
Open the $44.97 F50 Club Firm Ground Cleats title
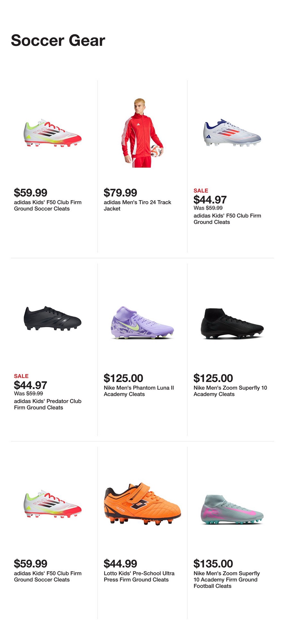point(227,219)
